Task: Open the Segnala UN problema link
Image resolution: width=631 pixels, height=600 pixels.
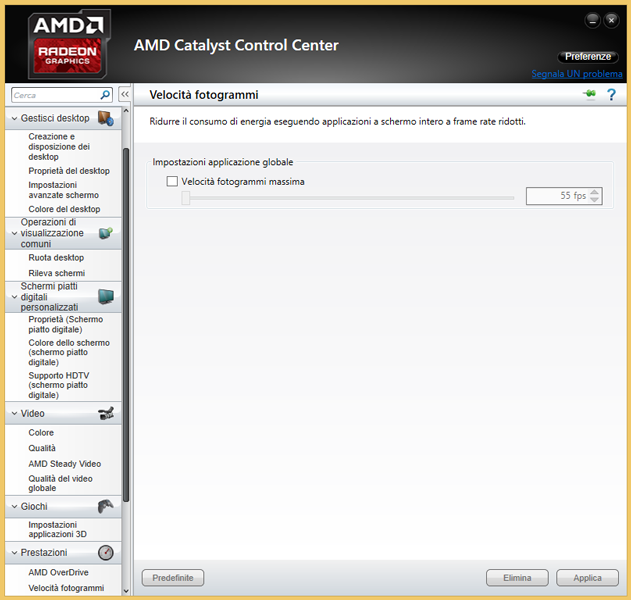Action: pyautogui.click(x=577, y=74)
